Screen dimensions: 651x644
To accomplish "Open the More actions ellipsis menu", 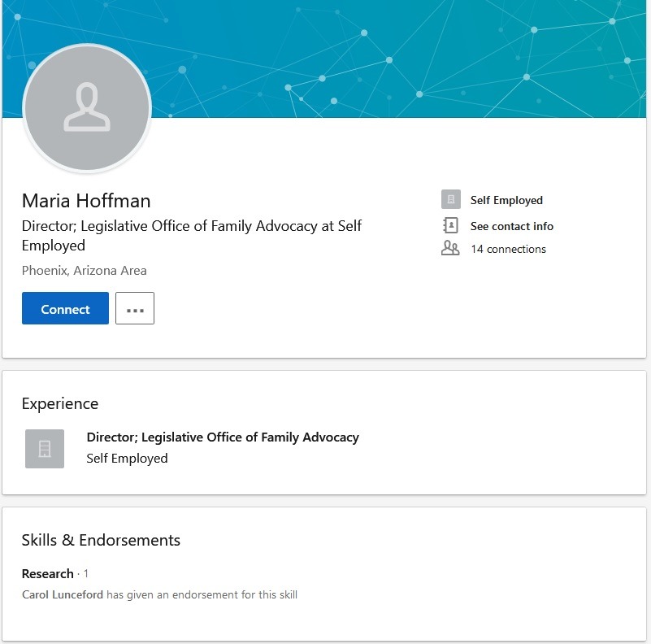I will coord(135,308).
